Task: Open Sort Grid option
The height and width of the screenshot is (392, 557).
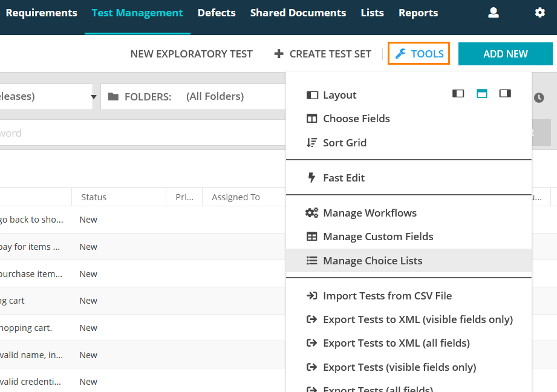Action: pos(345,143)
